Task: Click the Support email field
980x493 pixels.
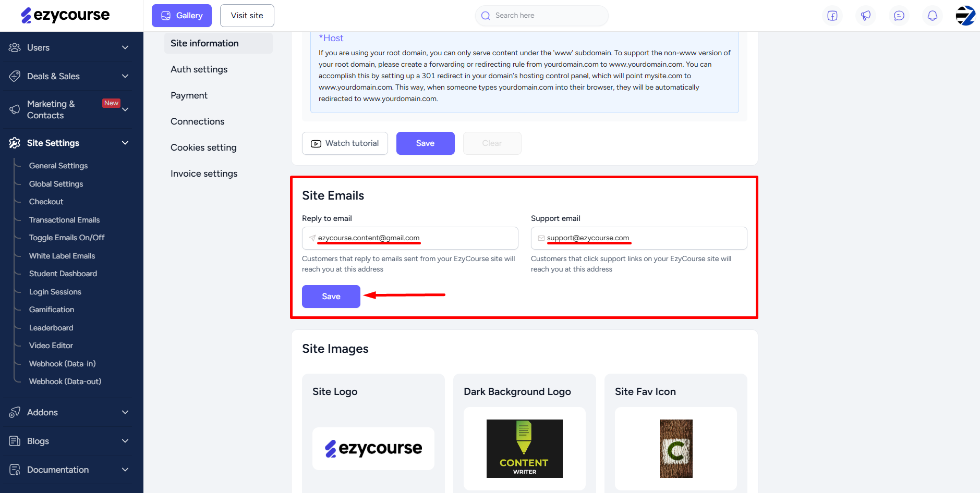Action: point(639,238)
